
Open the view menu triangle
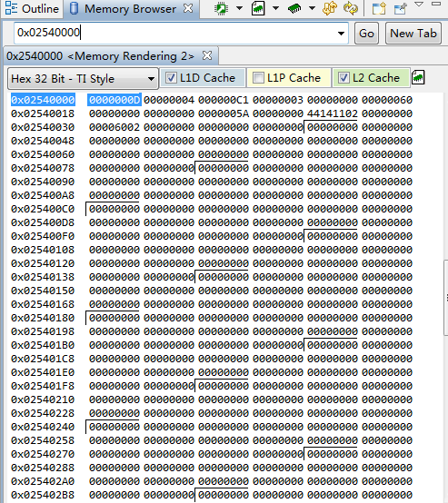coord(419,5)
